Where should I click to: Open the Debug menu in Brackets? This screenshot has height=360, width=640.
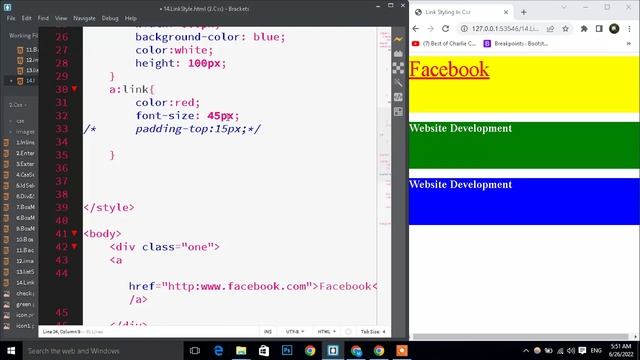110,18
